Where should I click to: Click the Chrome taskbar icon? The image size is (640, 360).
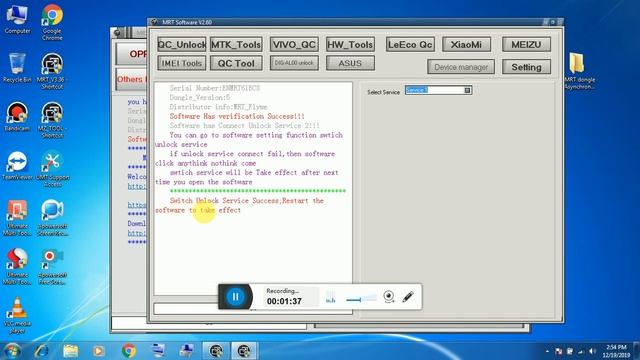pos(129,351)
